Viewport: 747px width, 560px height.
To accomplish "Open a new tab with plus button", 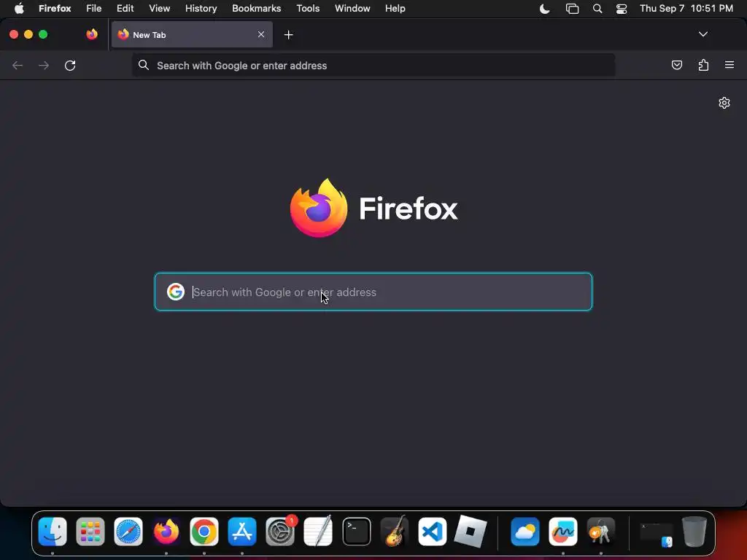I will (288, 35).
